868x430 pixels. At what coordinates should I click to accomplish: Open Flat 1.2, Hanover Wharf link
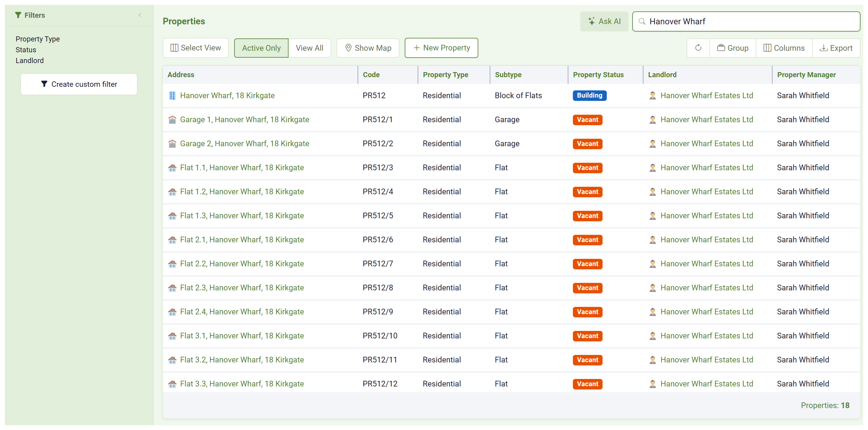tap(242, 192)
